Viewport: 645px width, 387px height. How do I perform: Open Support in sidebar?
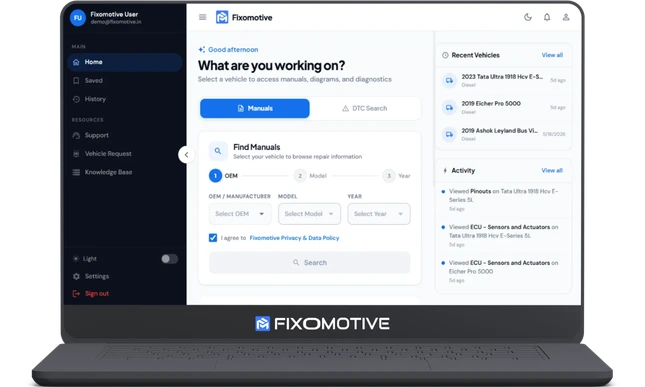click(x=125, y=135)
